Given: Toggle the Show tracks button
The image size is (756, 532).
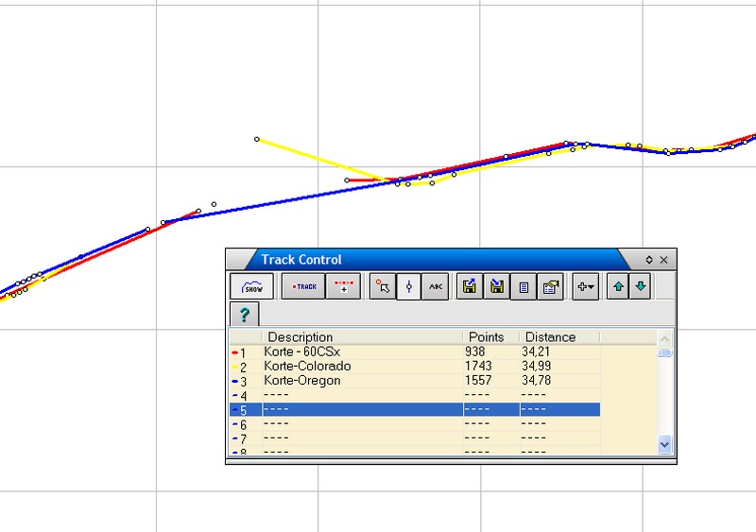Looking at the screenshot, I should [x=251, y=286].
